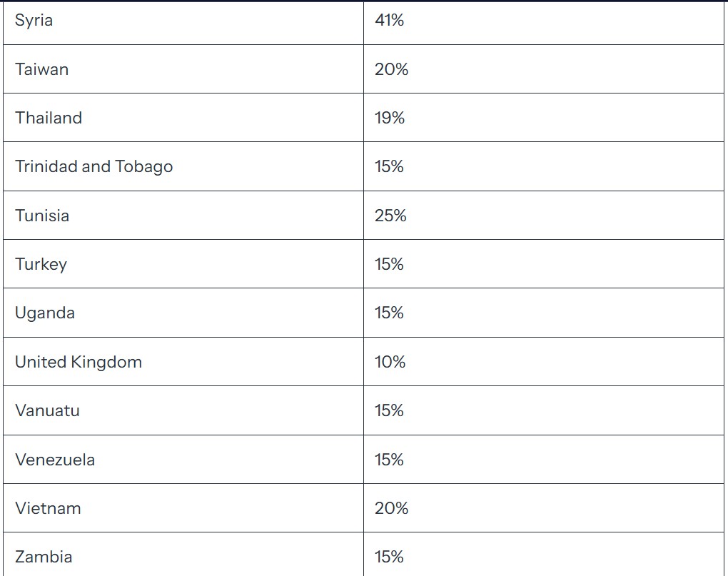Click the Taiwan table cell
The height and width of the screenshot is (576, 728).
coord(183,69)
